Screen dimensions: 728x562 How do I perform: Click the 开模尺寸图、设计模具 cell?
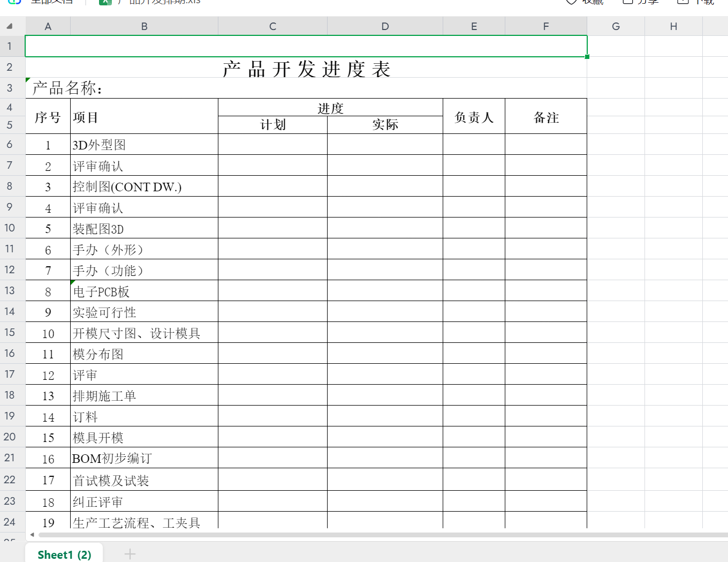(145, 333)
